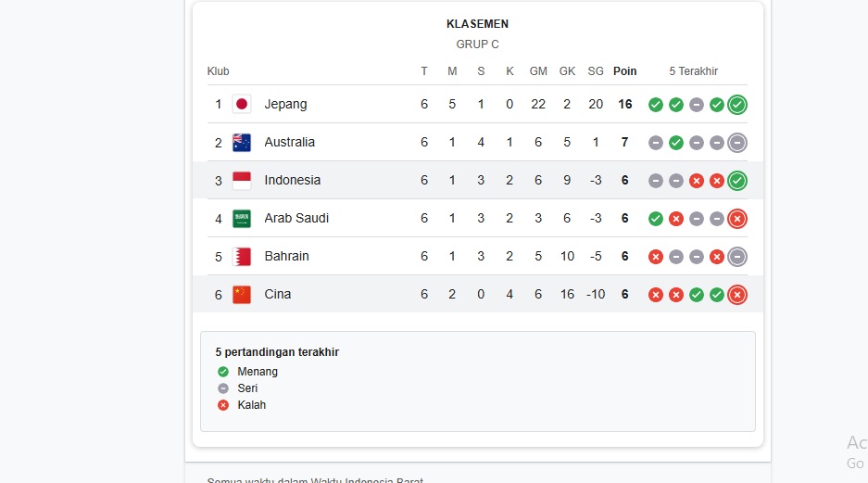Click the Cina flag icon
The width and height of the screenshot is (868, 483).
(x=242, y=295)
